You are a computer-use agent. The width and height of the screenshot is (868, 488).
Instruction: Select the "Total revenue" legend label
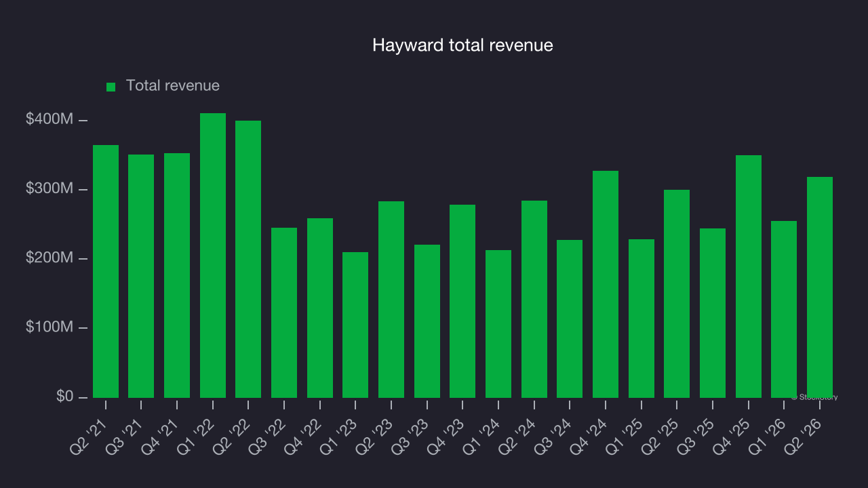173,86
